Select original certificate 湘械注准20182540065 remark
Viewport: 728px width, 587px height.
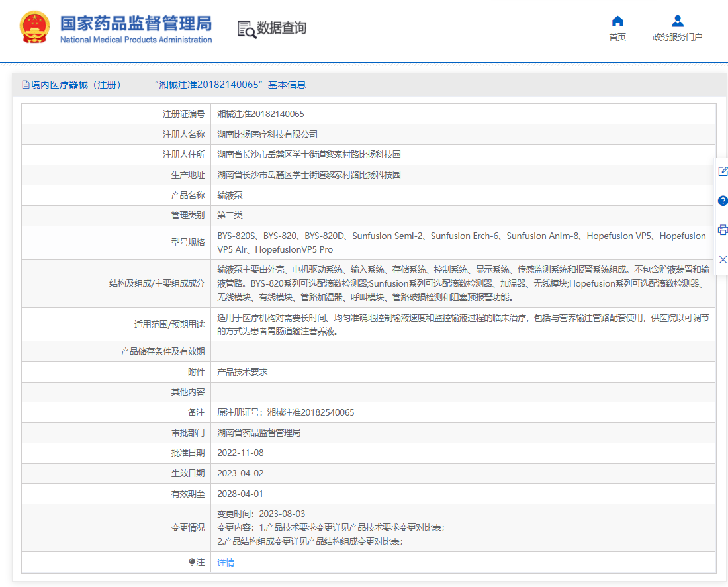pyautogui.click(x=286, y=412)
